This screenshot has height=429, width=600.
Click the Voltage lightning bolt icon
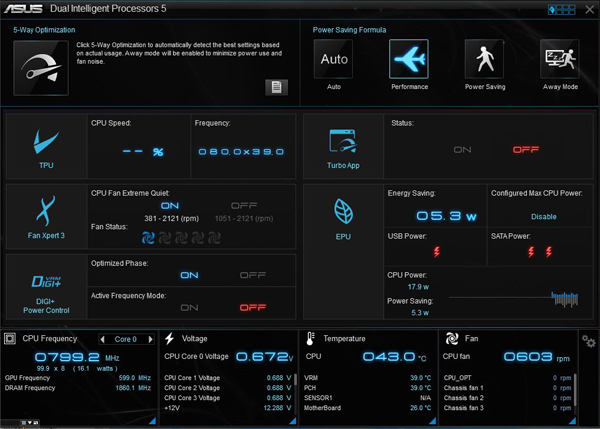[x=170, y=338]
